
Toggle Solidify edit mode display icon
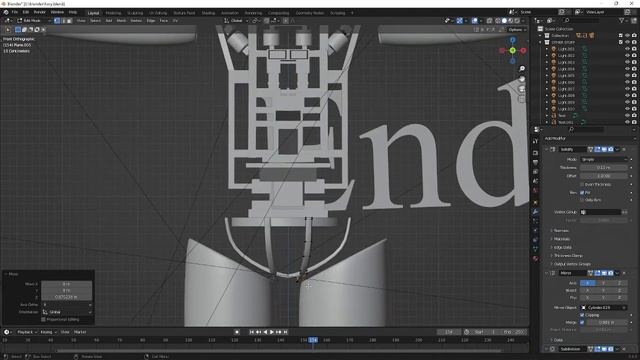pos(598,149)
